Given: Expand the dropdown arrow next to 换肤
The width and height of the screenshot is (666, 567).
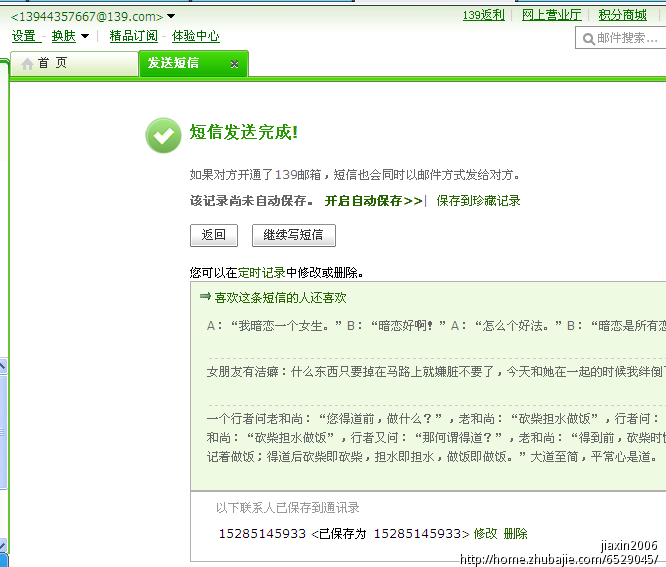Looking at the screenshot, I should pos(85,36).
